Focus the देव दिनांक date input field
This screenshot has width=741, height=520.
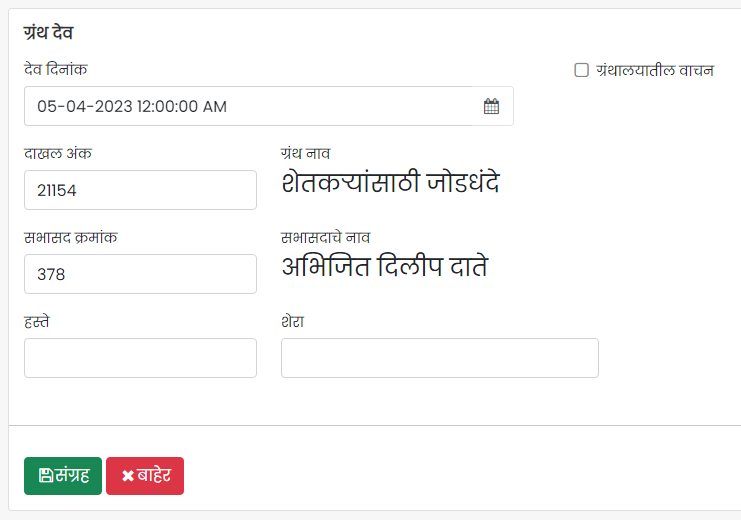(268, 106)
